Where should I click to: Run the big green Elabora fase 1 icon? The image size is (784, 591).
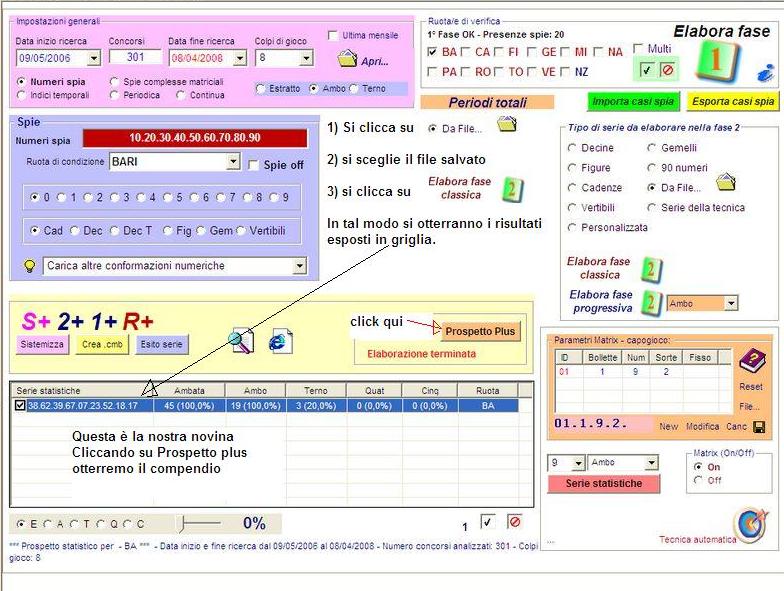(716, 62)
